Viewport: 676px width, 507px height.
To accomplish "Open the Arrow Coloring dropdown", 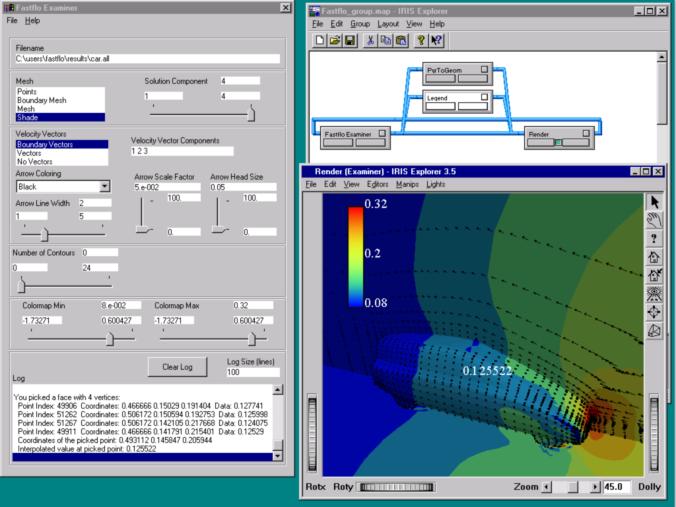I will click(105, 186).
